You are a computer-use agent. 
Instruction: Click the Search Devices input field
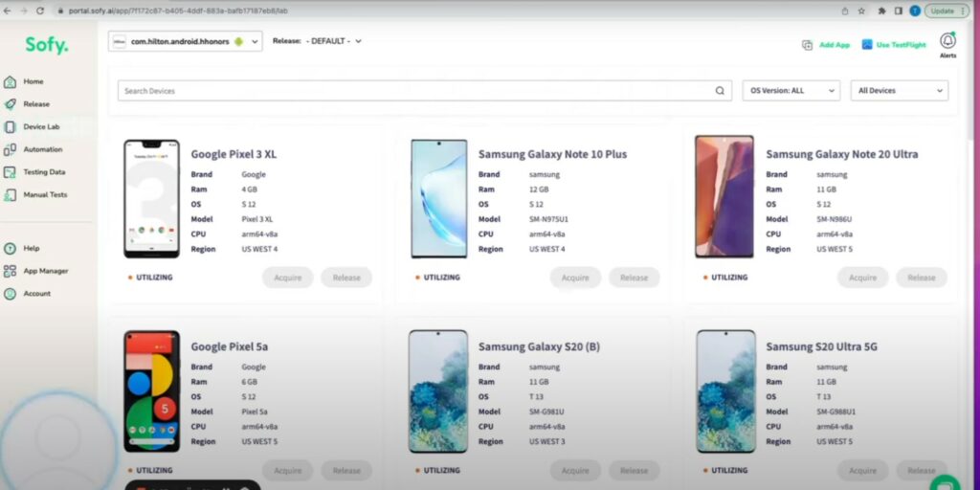tap(424, 91)
